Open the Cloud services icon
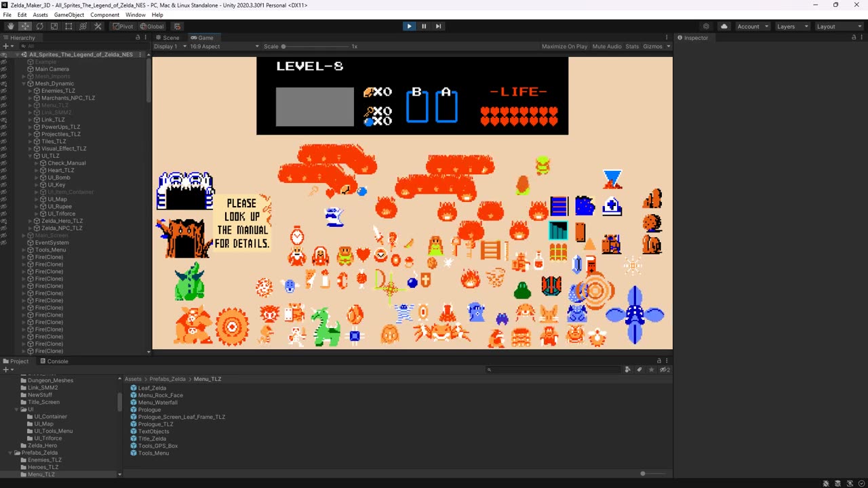 (x=724, y=26)
